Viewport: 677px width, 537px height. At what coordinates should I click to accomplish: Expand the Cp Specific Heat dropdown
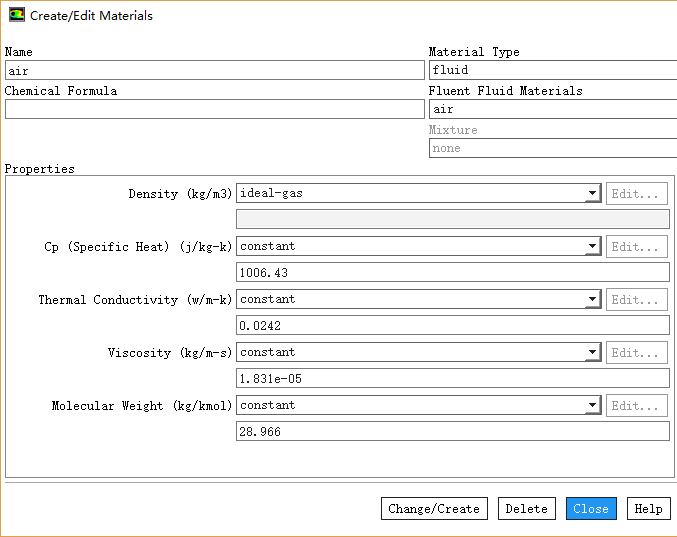tap(592, 247)
